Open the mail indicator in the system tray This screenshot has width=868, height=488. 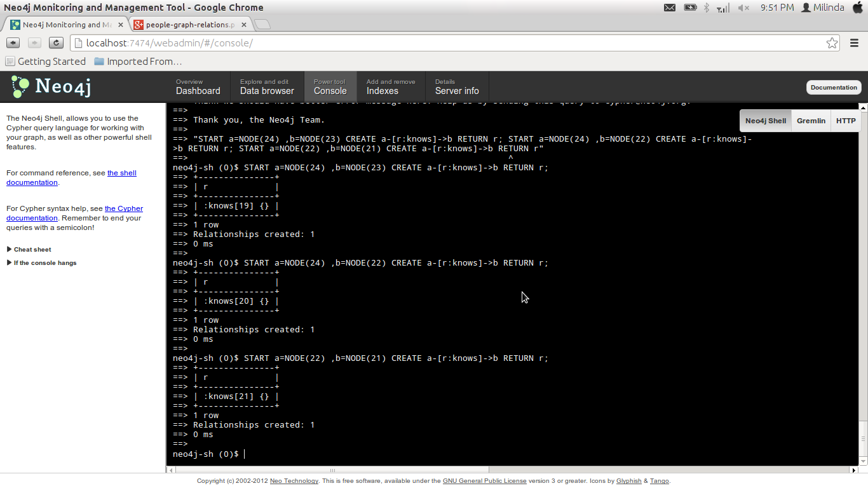pyautogui.click(x=669, y=8)
